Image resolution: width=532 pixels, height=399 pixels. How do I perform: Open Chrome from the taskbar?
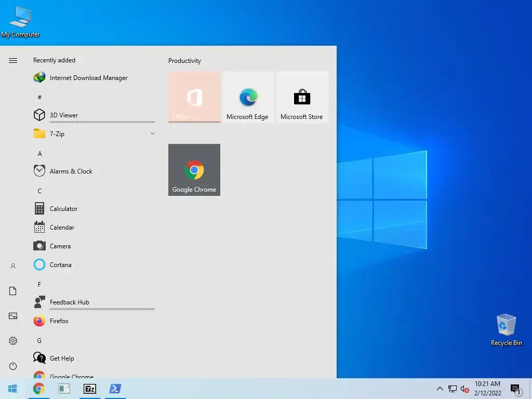coord(38,389)
